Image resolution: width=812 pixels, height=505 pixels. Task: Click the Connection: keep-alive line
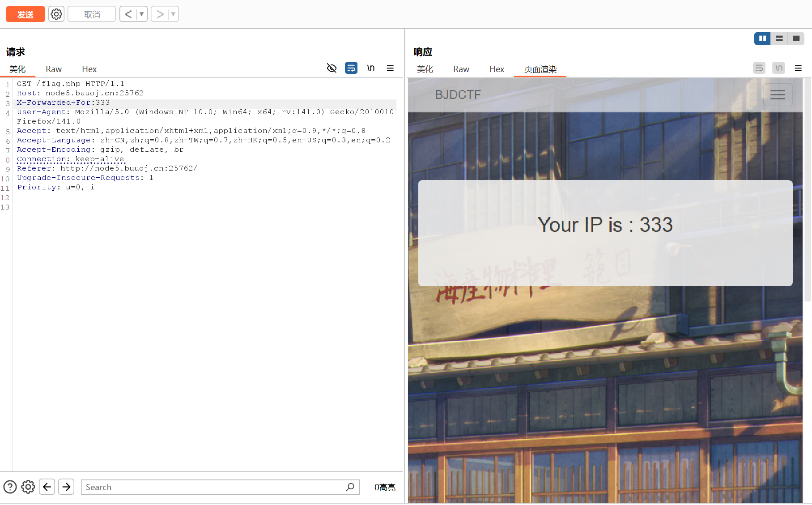coord(71,159)
